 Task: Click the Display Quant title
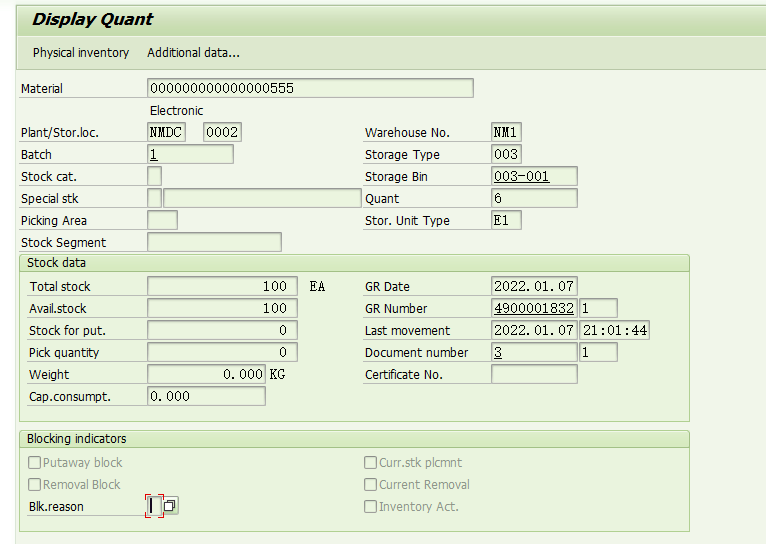click(92, 19)
